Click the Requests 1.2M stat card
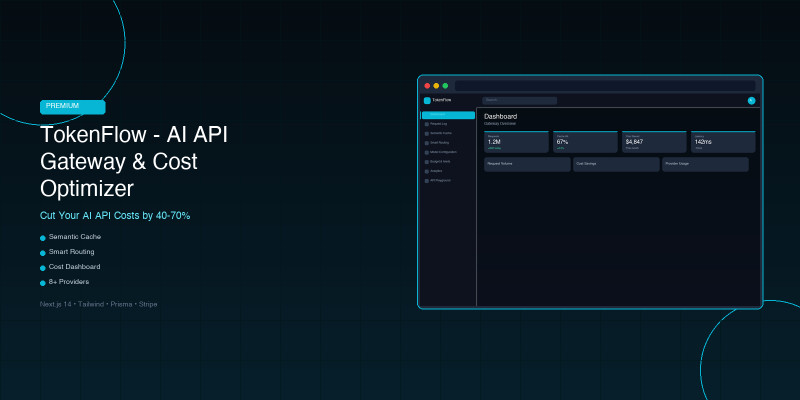The height and width of the screenshot is (400, 800). tap(516, 142)
